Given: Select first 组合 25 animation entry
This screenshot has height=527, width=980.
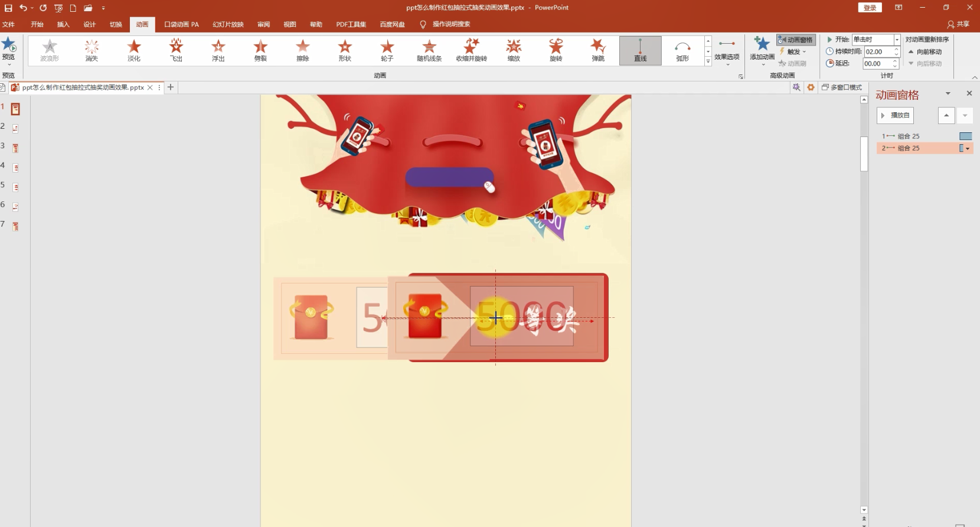Looking at the screenshot, I should click(925, 136).
